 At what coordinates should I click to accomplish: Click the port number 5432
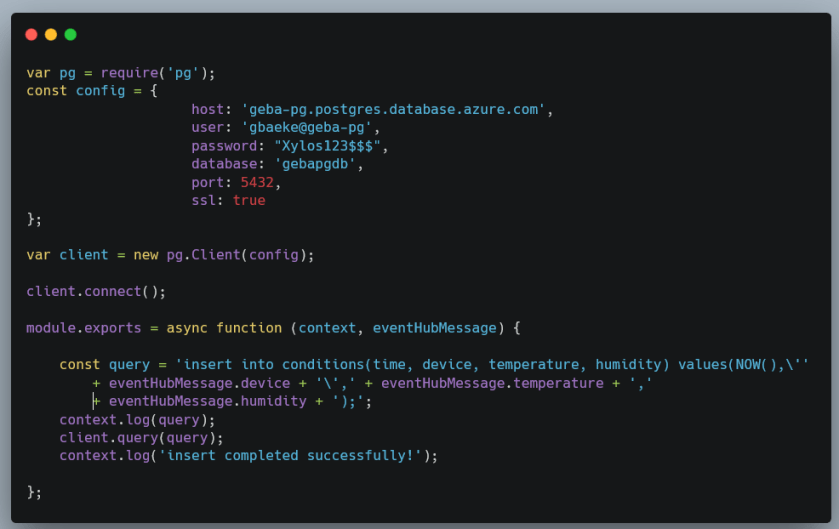[257, 182]
